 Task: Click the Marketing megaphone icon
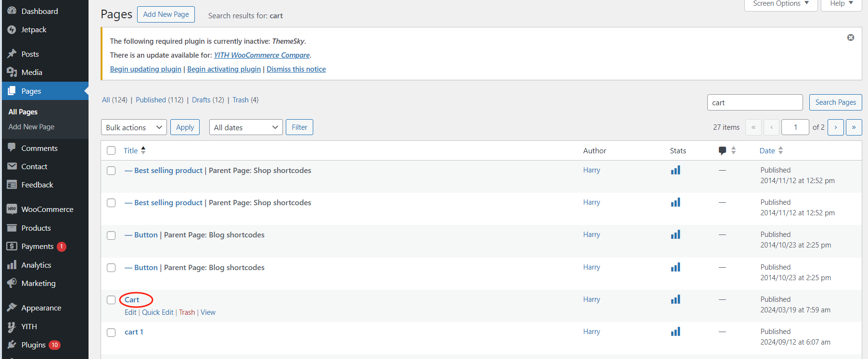click(12, 283)
